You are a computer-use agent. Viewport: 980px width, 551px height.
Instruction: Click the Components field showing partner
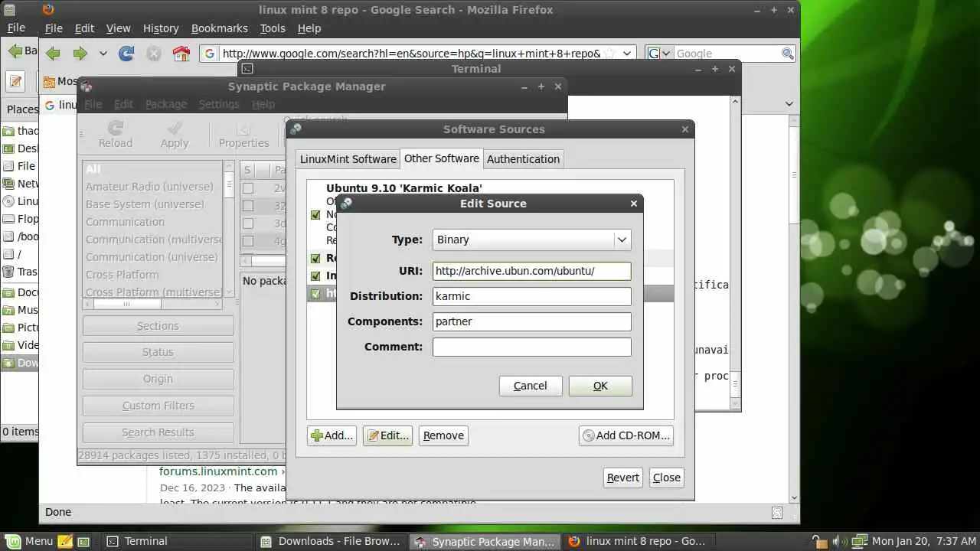coord(531,321)
